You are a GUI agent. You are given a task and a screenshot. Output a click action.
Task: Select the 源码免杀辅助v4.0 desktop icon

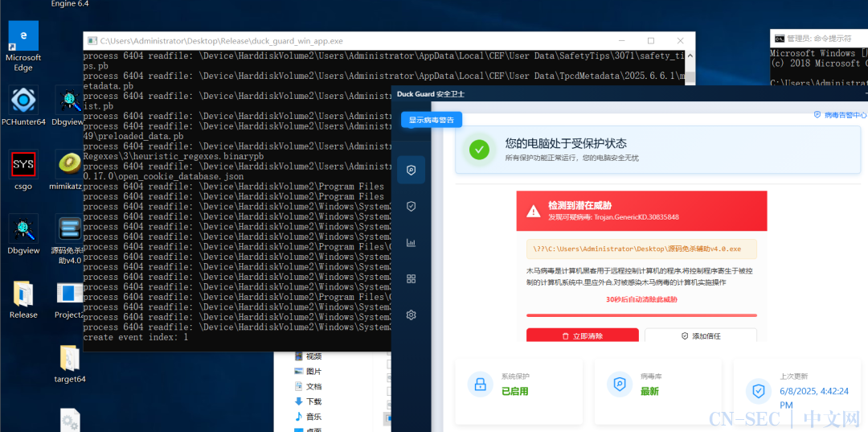coord(68,239)
